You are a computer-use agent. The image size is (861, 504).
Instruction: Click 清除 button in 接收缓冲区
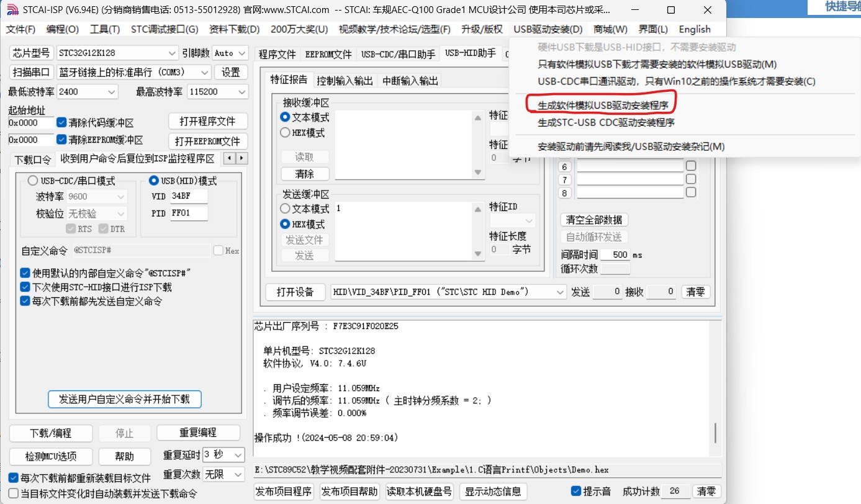point(304,174)
